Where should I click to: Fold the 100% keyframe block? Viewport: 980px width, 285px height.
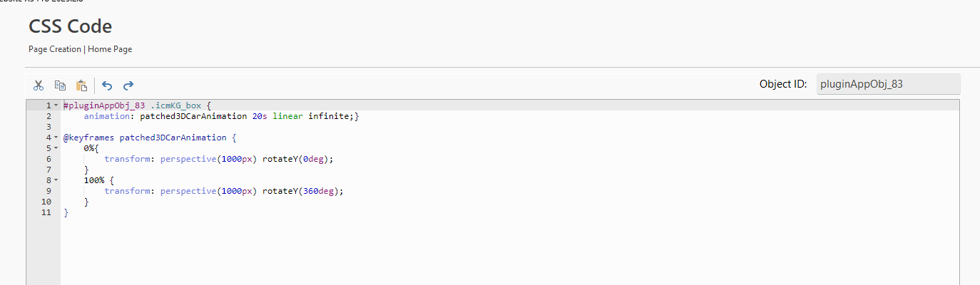[56, 180]
